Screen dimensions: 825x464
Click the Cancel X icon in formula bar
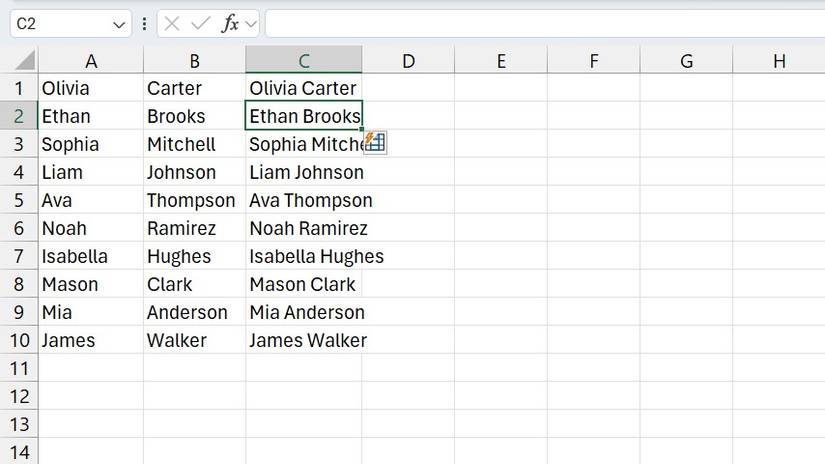(173, 23)
